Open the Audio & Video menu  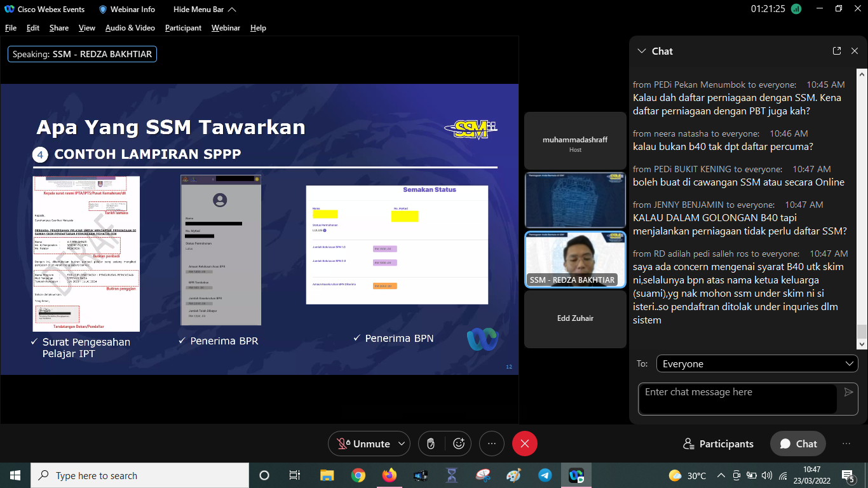coord(130,28)
